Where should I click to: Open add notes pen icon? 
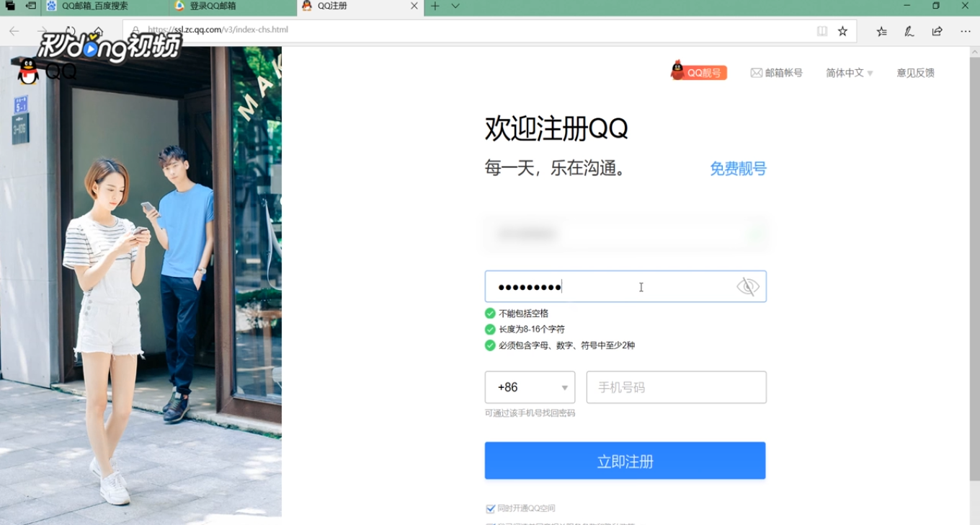click(909, 31)
